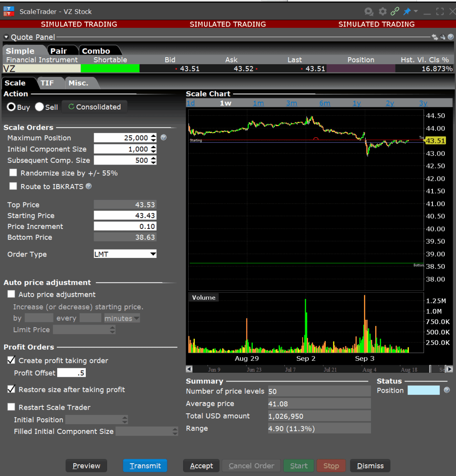
Task: Uncheck Restore size after taking profit
Action: [x=12, y=389]
